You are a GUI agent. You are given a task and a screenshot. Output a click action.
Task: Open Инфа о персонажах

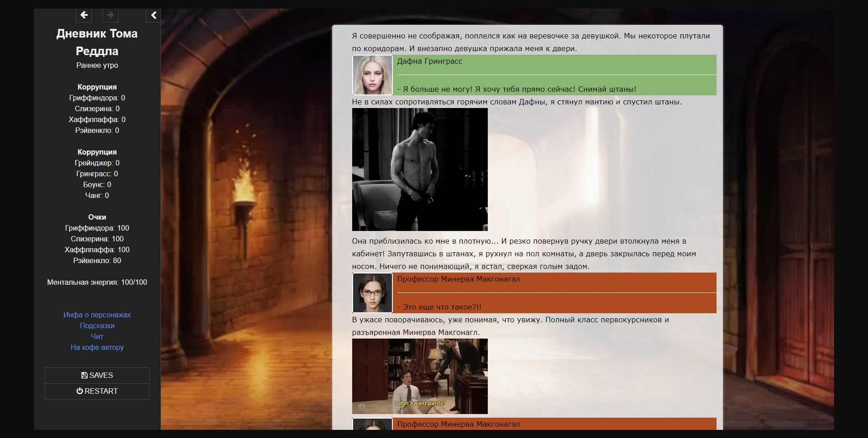[97, 315]
